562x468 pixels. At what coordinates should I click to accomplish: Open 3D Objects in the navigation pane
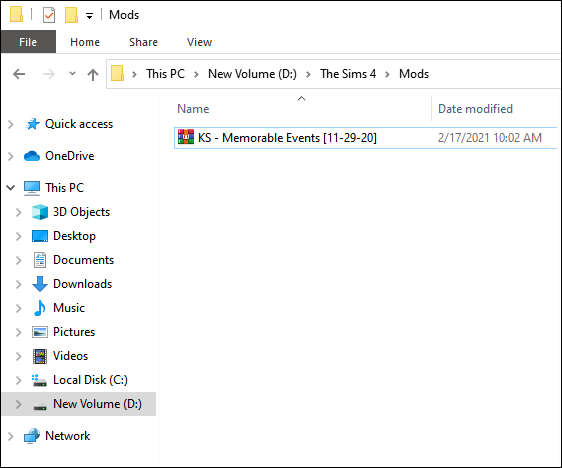click(81, 212)
